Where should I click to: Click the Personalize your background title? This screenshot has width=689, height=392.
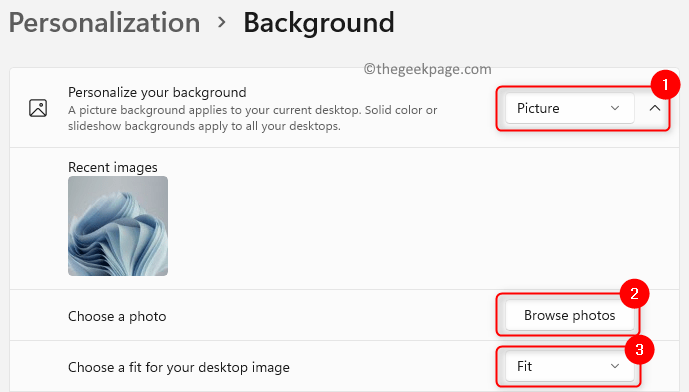(x=157, y=92)
